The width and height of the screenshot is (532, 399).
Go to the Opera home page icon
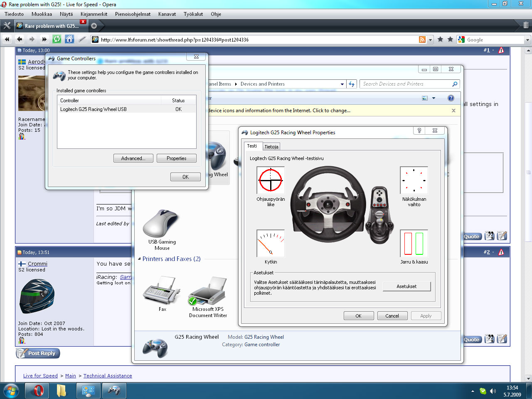click(69, 39)
